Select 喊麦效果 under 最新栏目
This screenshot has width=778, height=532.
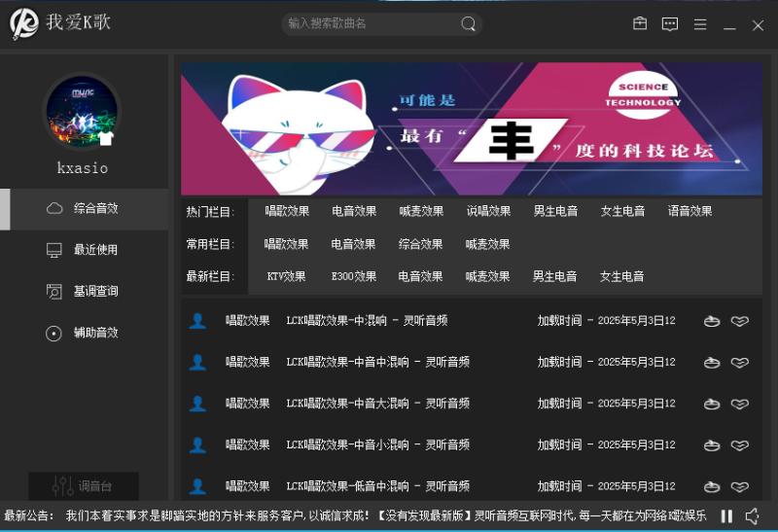coord(488,276)
